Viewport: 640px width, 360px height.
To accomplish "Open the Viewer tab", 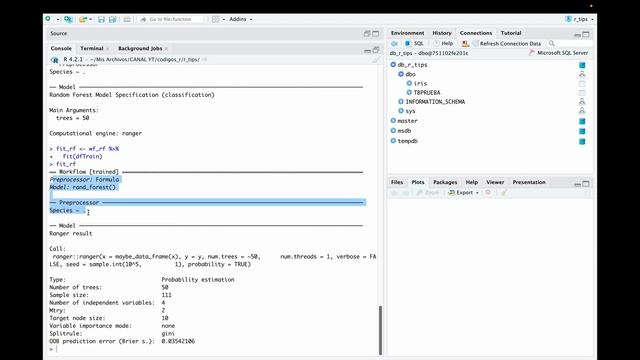I will click(495, 182).
